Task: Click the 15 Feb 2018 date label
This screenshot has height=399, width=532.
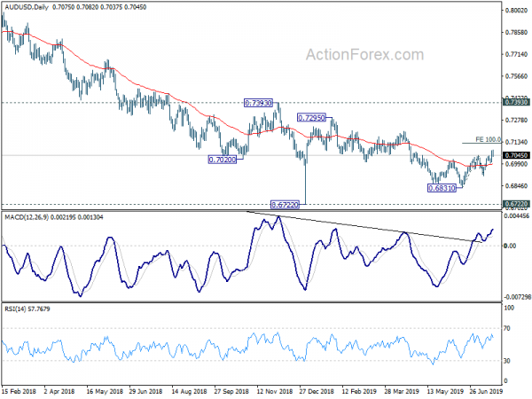Action: 19,391
